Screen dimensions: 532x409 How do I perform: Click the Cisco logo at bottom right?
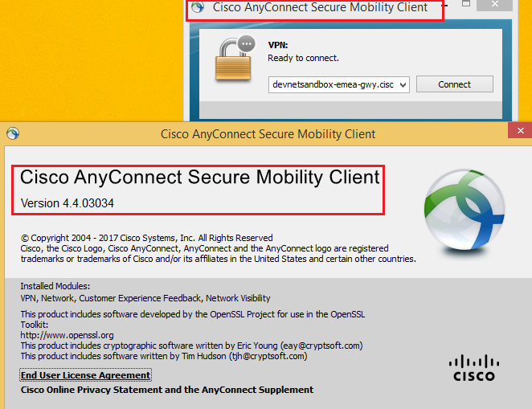click(x=474, y=368)
